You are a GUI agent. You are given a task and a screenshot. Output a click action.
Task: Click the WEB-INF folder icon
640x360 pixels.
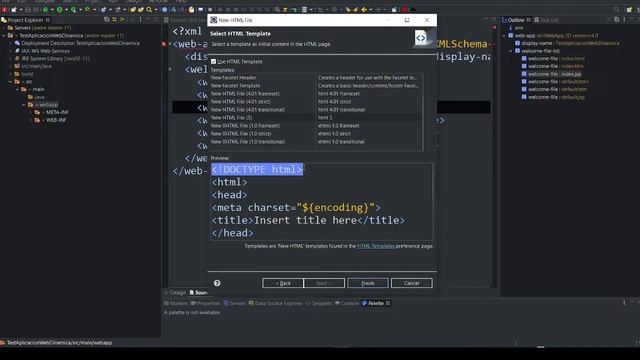tap(38, 120)
